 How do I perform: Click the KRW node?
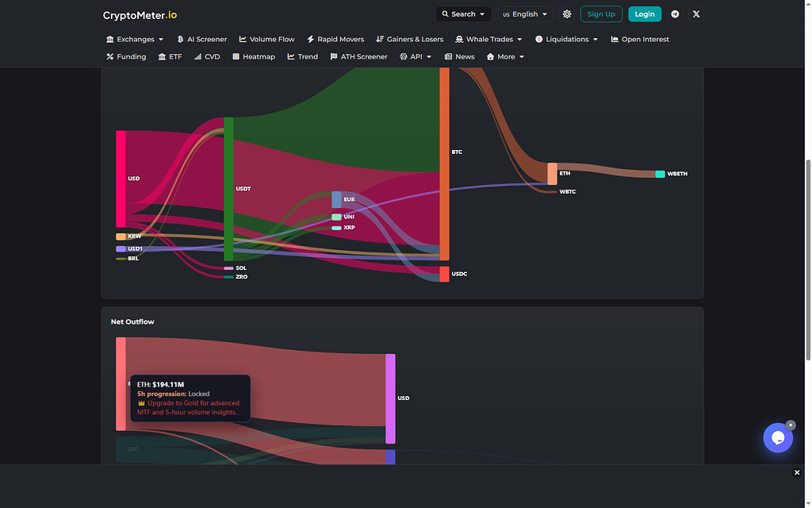(121, 237)
